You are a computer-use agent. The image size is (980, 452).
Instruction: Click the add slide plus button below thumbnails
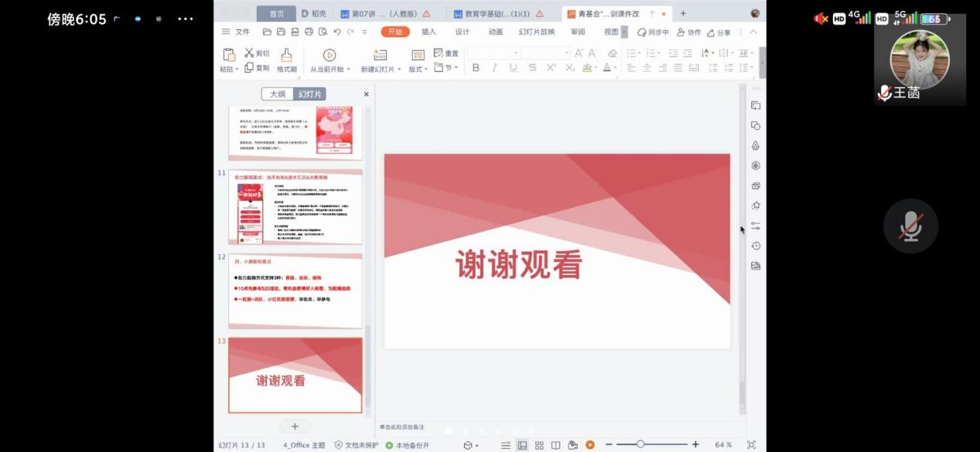295,427
